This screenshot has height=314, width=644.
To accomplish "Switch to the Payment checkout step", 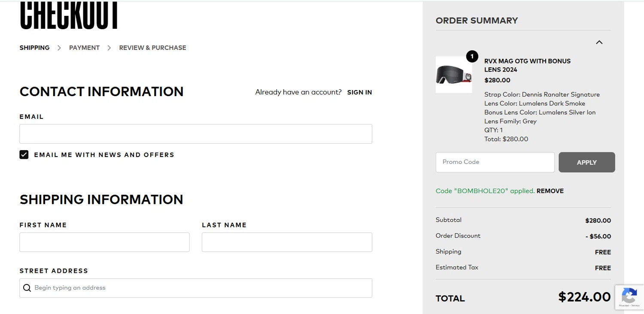I will click(84, 48).
